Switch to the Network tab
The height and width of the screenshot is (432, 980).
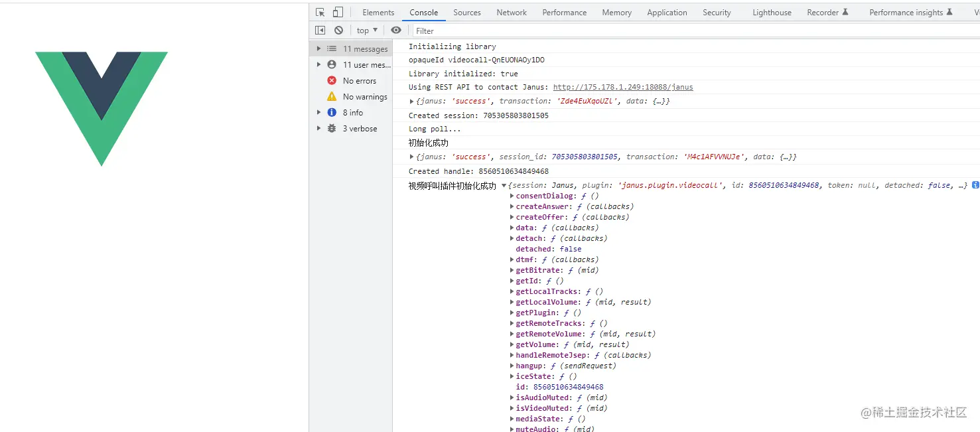(512, 13)
